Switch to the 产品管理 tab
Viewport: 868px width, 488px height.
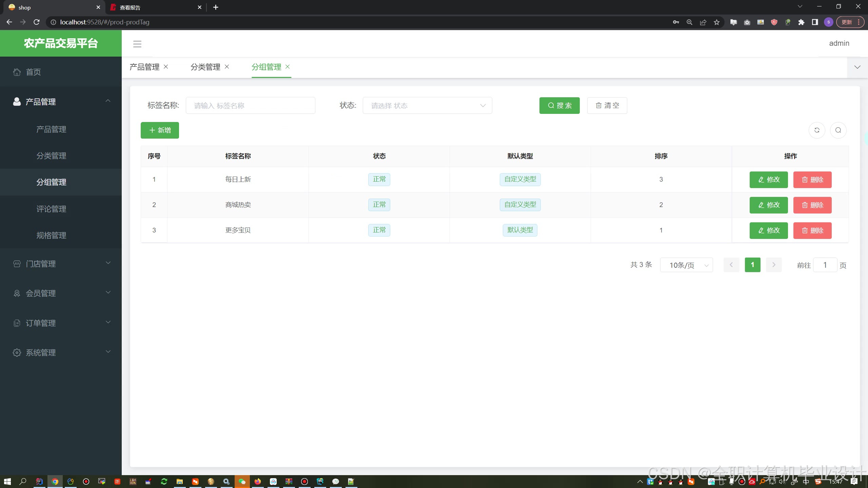click(144, 67)
